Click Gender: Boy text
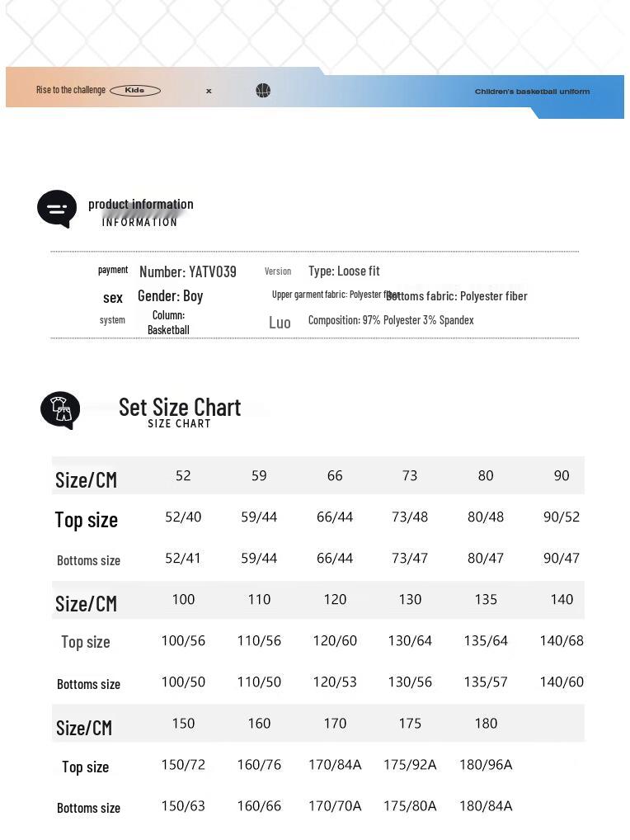 170,296
